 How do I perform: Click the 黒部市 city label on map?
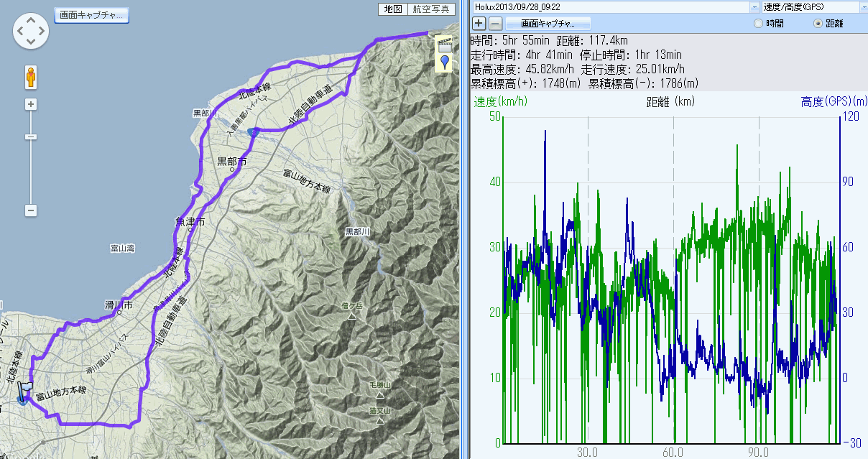pyautogui.click(x=231, y=162)
